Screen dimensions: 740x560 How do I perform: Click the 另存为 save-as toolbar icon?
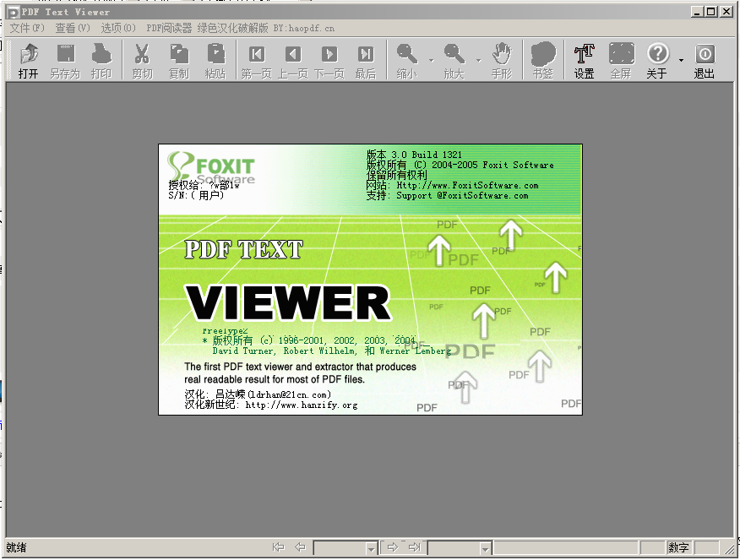[x=65, y=60]
